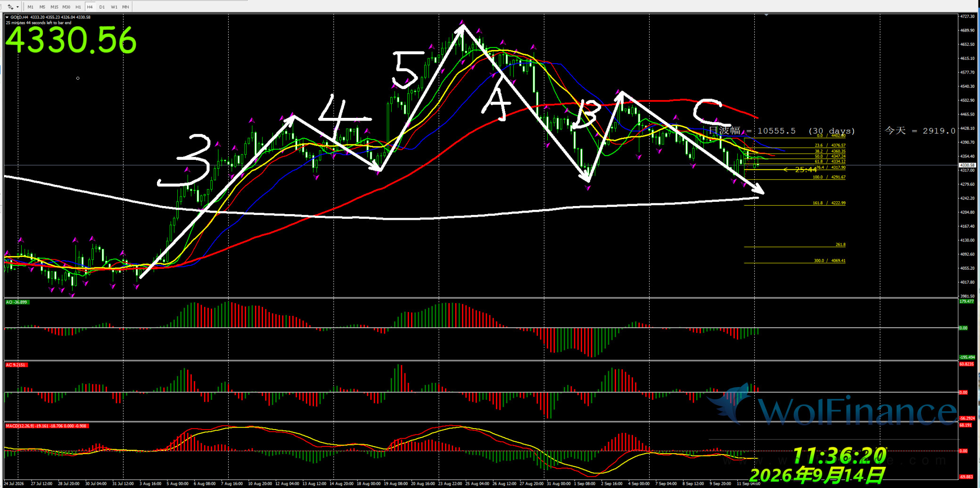
Task: Select the AC indicator label
Action: tap(16, 365)
